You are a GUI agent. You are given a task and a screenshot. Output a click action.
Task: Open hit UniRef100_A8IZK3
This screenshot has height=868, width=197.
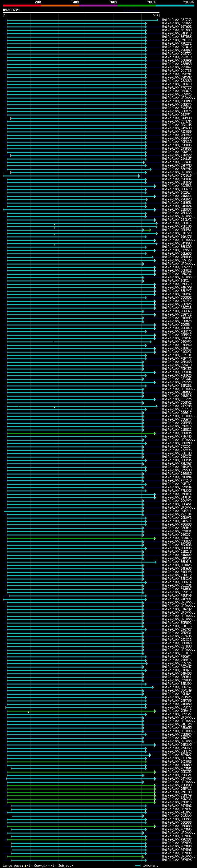click(x=177, y=20)
